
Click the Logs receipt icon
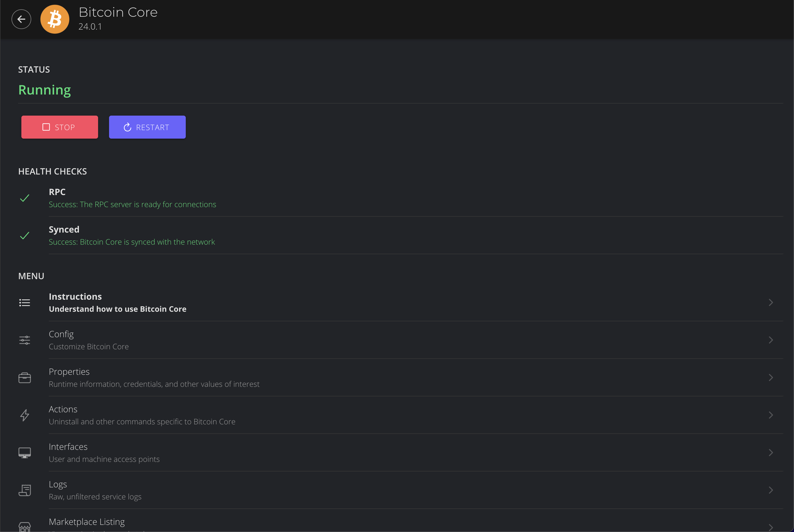[x=24, y=490]
